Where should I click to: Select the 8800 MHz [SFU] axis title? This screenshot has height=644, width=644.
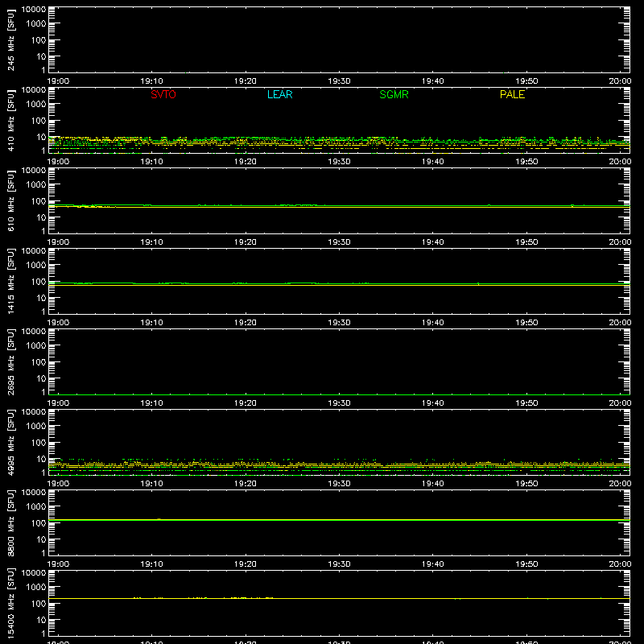pos(11,522)
